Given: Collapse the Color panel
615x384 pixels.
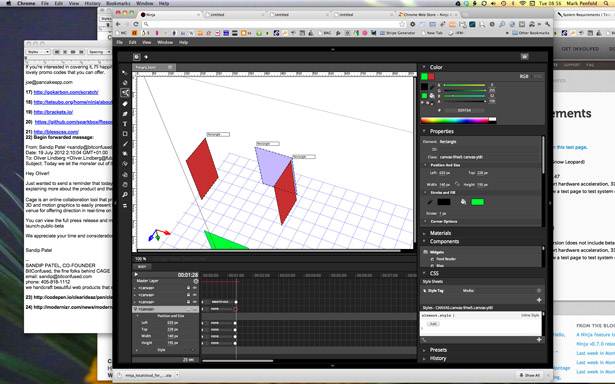Looking at the screenshot, I should [424, 67].
